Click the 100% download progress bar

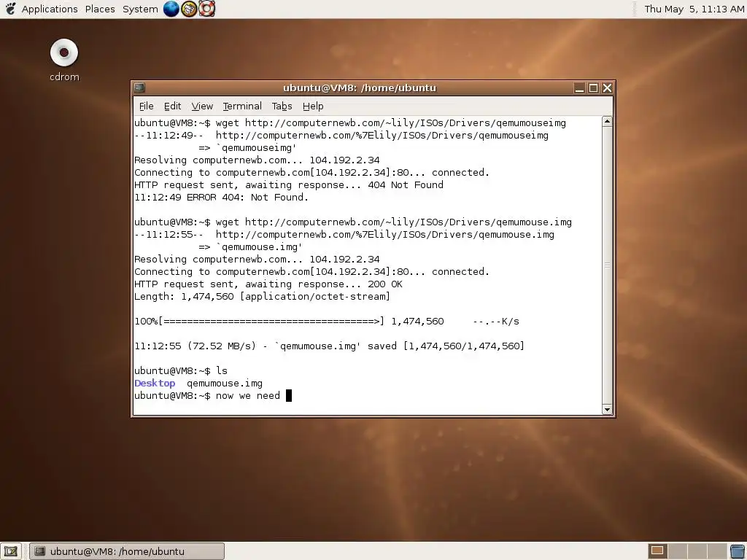pyautogui.click(x=327, y=322)
